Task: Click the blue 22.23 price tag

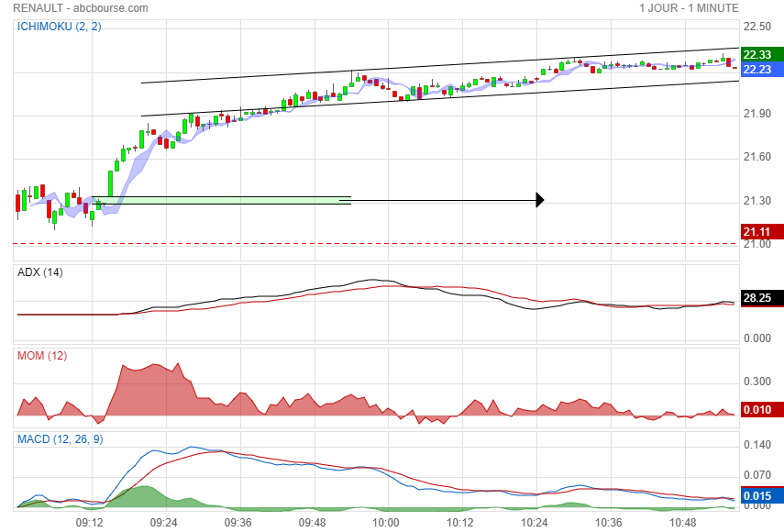Action: coord(761,70)
